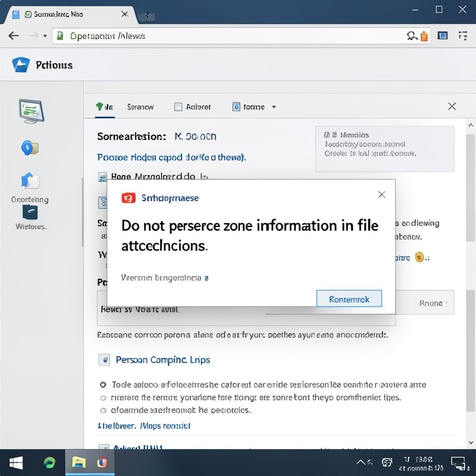Screen dimensions: 476x476
Task: Close the settings panel with its X
Action: 452,106
